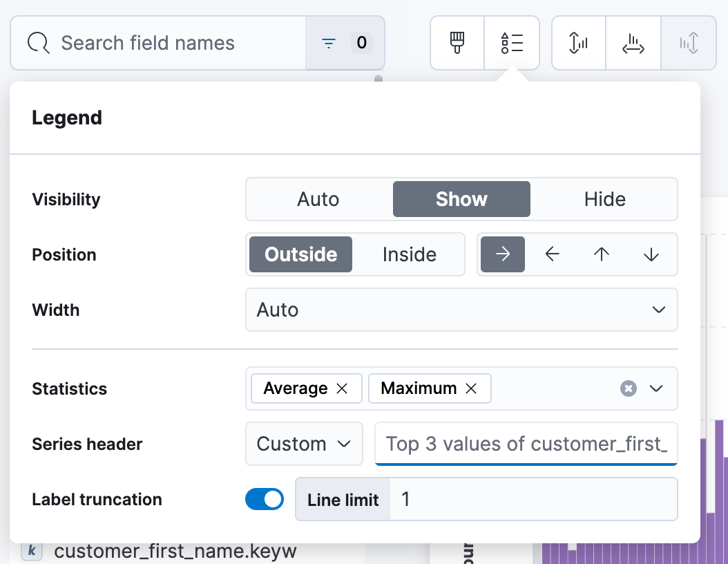Open the bottom horizontal axis settings
The image size is (728, 564).
click(633, 42)
